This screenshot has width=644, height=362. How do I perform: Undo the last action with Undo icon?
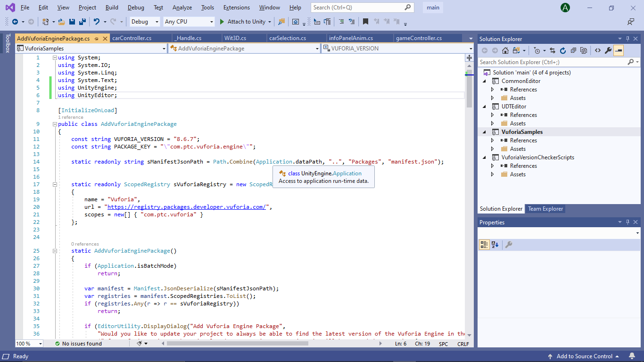pos(97,22)
